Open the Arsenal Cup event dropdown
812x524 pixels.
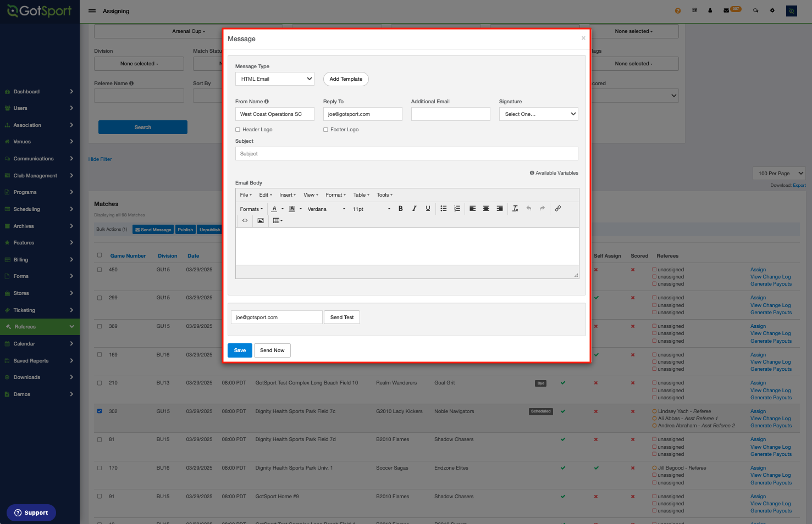[x=189, y=31]
